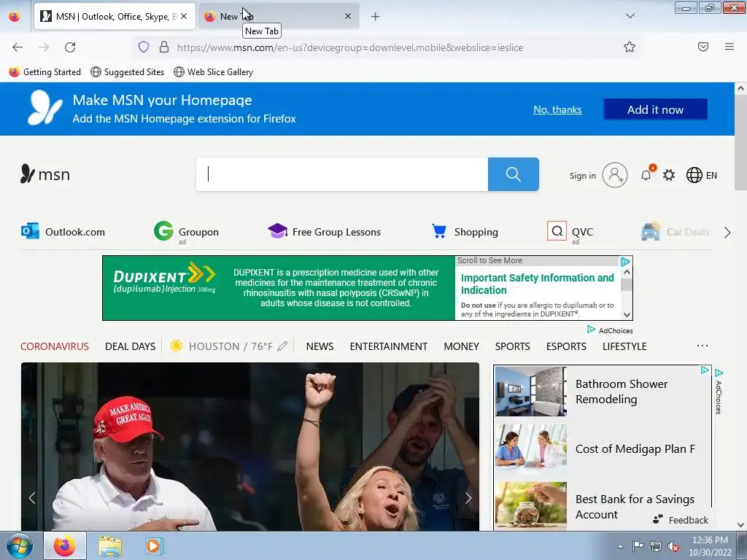The image size is (747, 560).
Task: Click the Add it now button
Action: pos(656,109)
